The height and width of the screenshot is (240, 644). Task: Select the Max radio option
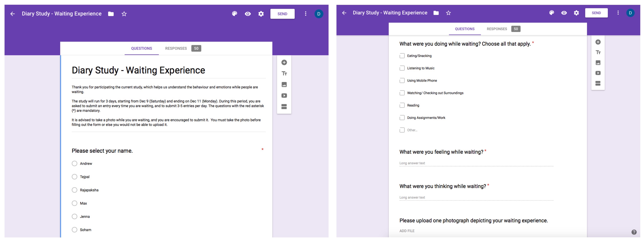click(x=74, y=203)
